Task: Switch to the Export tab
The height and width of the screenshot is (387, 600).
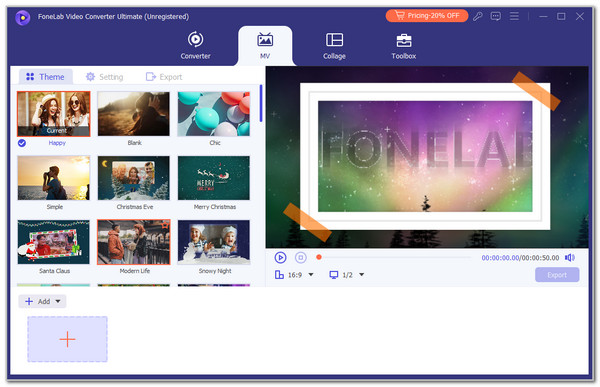Action: click(x=164, y=77)
